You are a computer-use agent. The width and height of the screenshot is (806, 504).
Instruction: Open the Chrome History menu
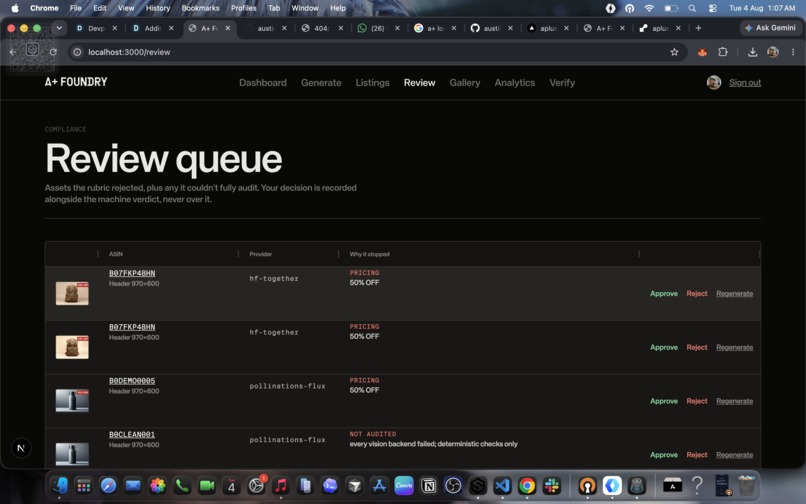158,8
